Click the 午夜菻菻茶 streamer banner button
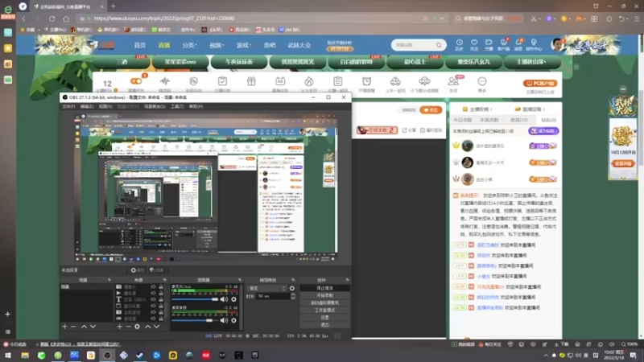 pos(239,62)
